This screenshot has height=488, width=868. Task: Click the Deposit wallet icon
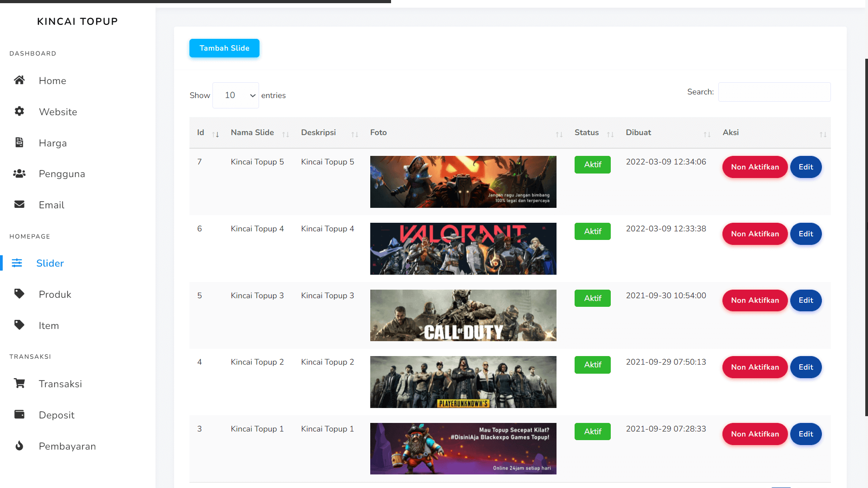tap(19, 415)
